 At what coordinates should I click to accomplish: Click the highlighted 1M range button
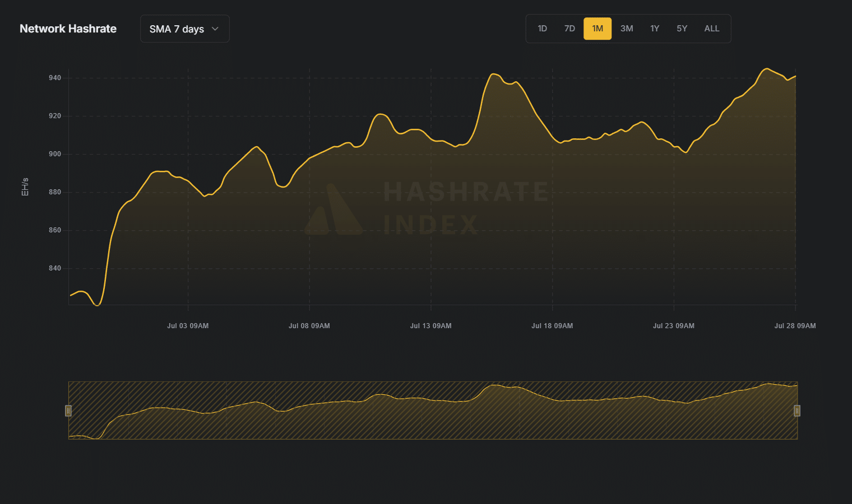tap(598, 29)
